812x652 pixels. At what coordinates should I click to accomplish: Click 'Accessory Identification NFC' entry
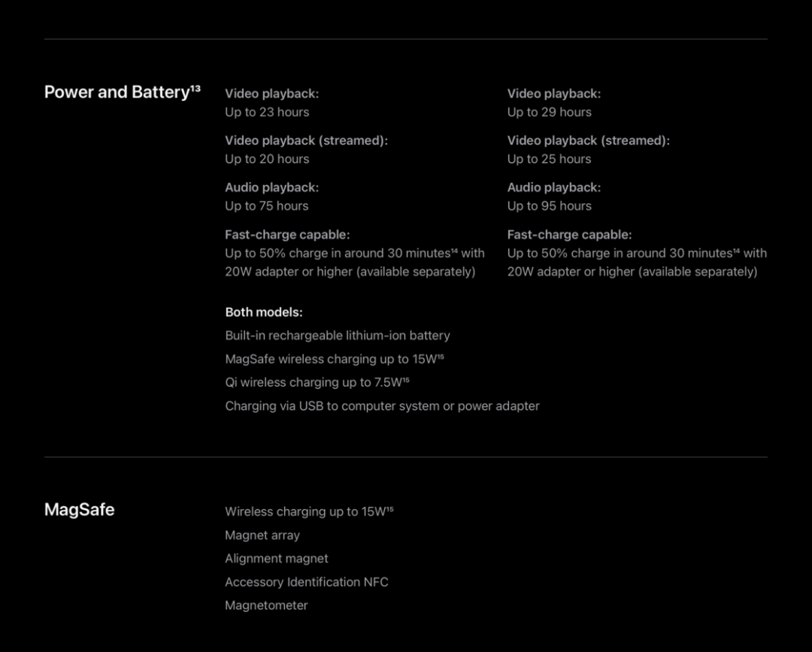click(307, 582)
